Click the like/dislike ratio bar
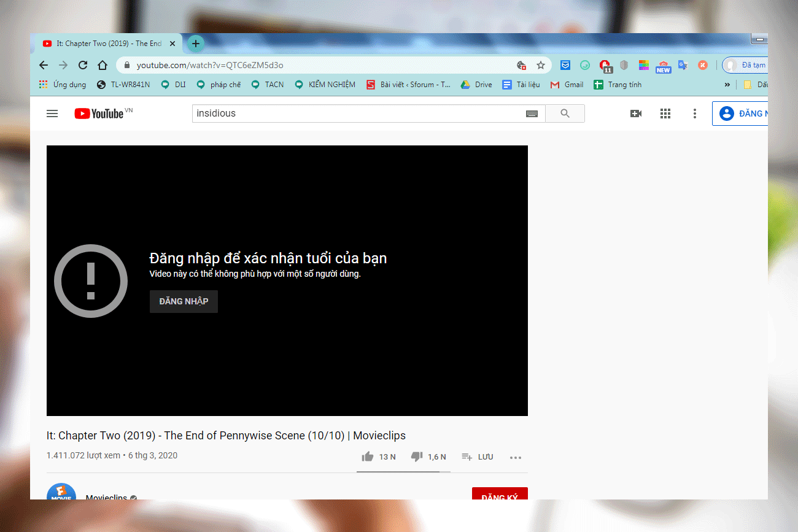The image size is (798, 532). point(403,472)
